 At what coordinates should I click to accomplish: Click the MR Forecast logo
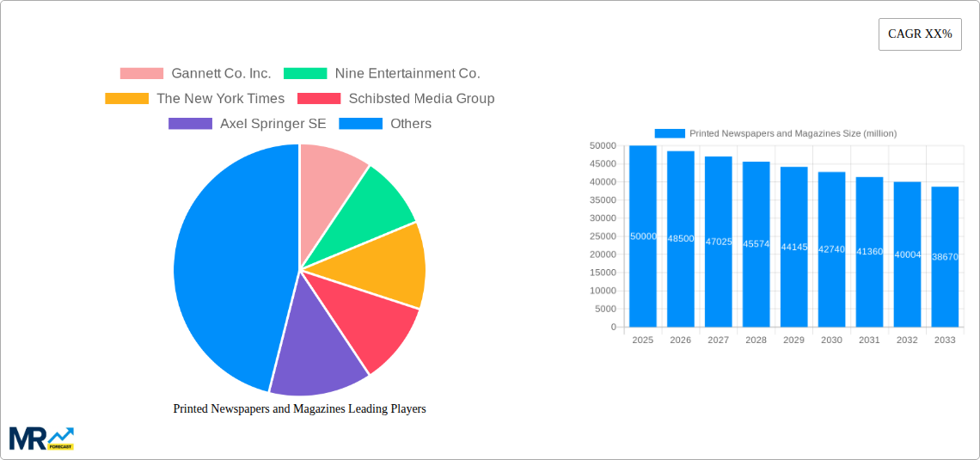[x=42, y=439]
